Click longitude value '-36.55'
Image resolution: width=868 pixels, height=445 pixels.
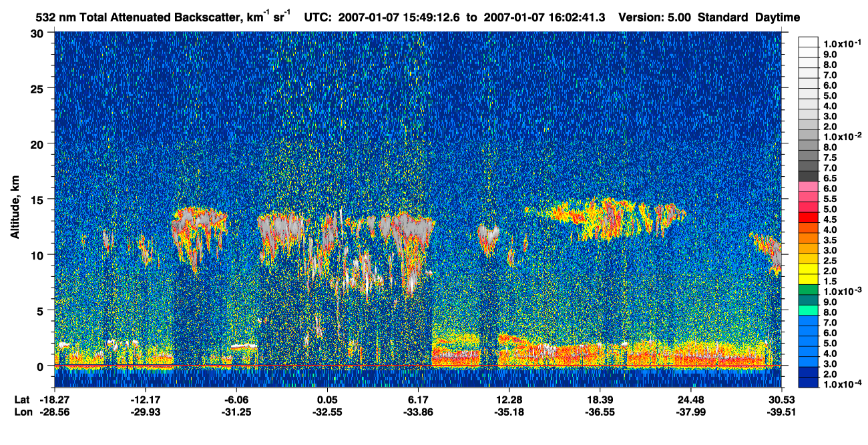[600, 412]
